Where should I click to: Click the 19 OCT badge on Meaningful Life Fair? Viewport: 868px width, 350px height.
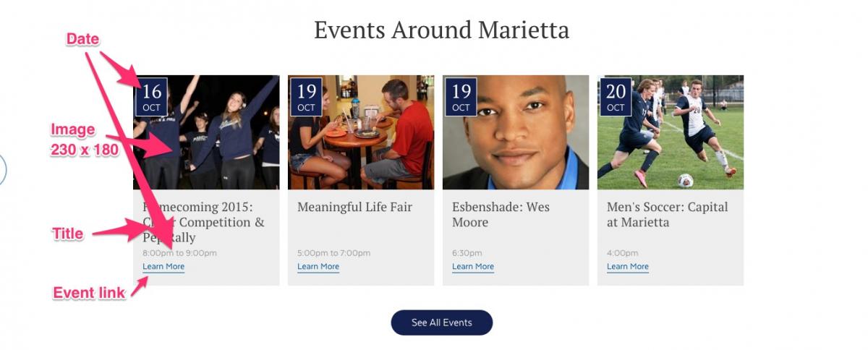pos(306,97)
